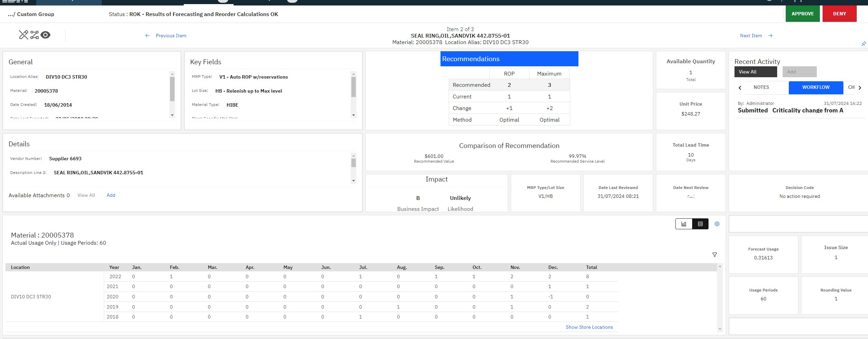The width and height of the screenshot is (868, 339).
Task: Switch usage view to table list
Action: [x=700, y=224]
